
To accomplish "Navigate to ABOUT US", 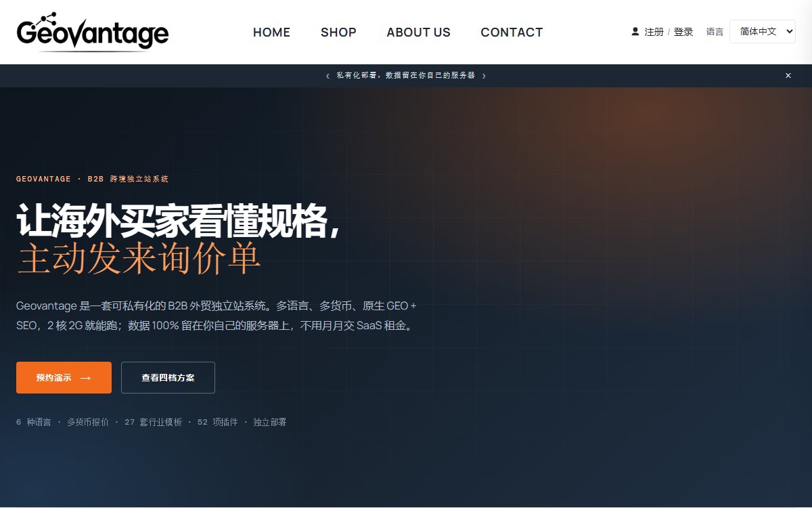I will [418, 33].
